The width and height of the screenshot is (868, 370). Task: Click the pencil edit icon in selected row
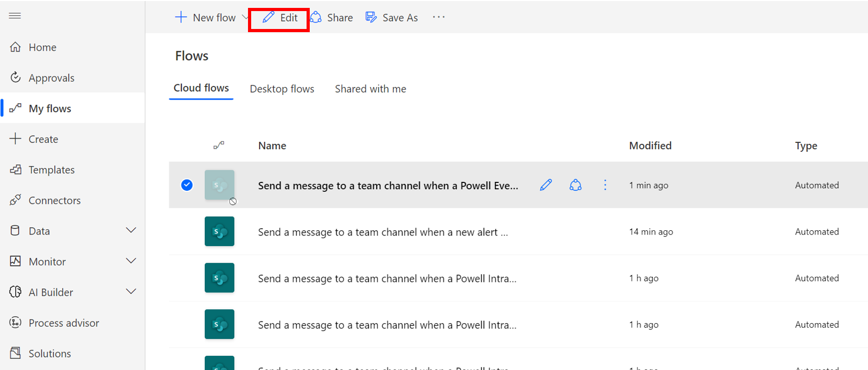click(546, 185)
